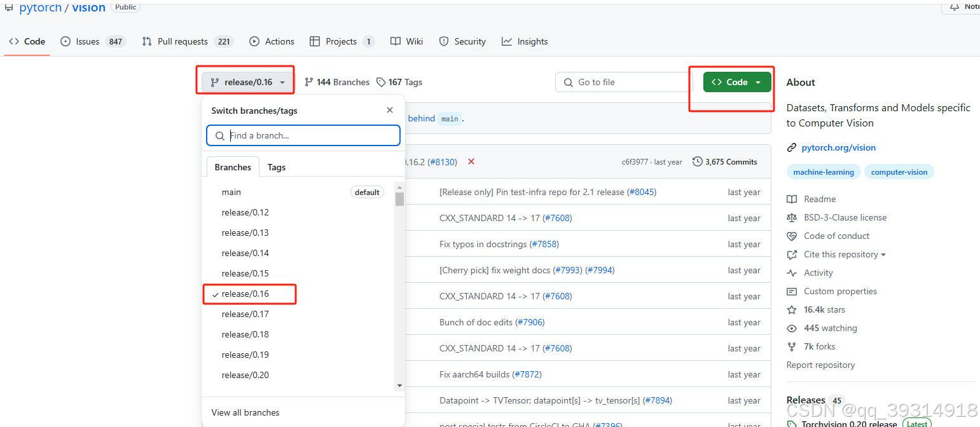The image size is (980, 427).
Task: Open the Projects tab
Action: (342, 41)
